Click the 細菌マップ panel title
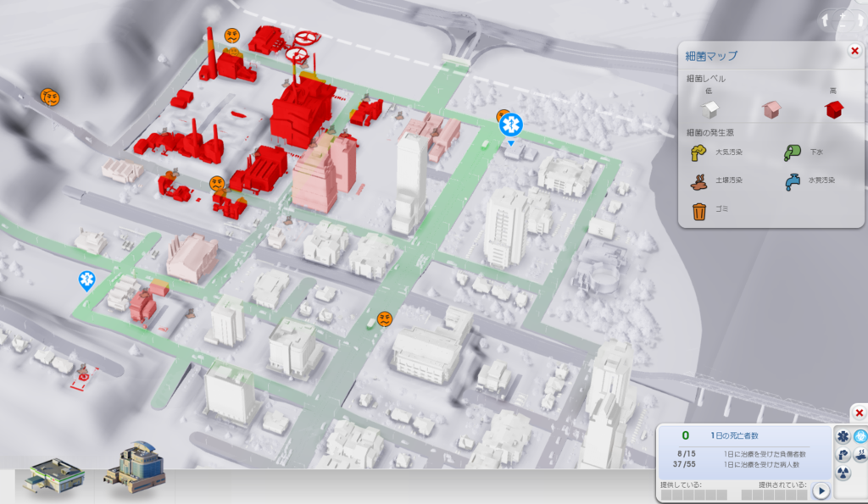The image size is (868, 504). (711, 56)
